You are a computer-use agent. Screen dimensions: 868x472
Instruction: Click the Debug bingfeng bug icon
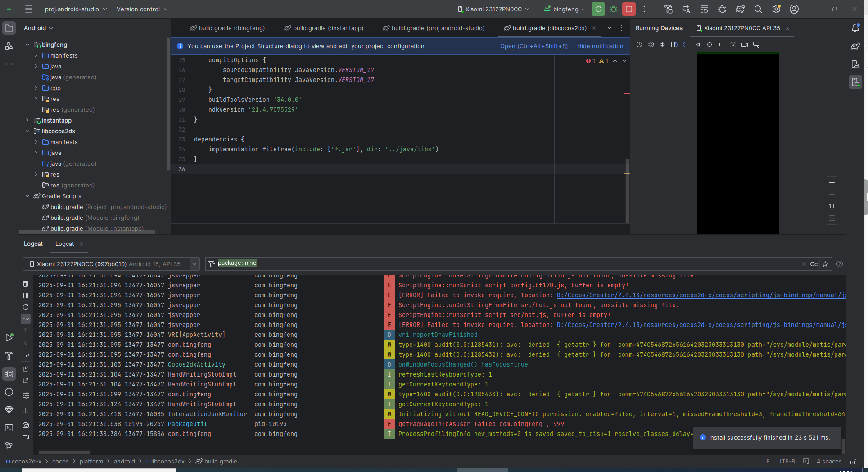(x=613, y=9)
